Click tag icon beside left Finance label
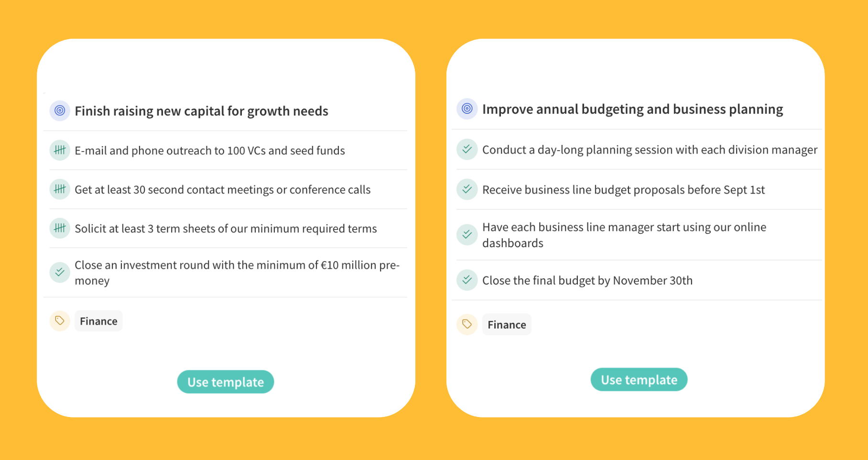The image size is (868, 460). coord(60,321)
